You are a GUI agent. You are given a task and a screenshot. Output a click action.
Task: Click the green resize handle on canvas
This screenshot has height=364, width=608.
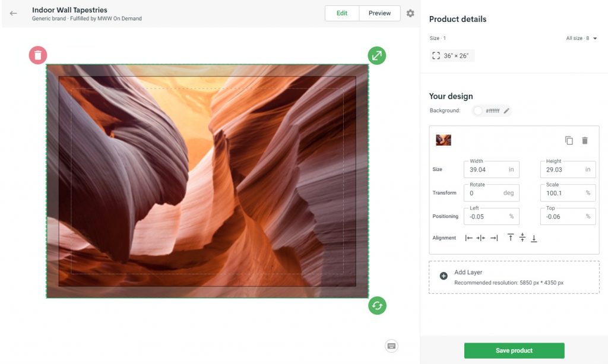click(x=376, y=56)
